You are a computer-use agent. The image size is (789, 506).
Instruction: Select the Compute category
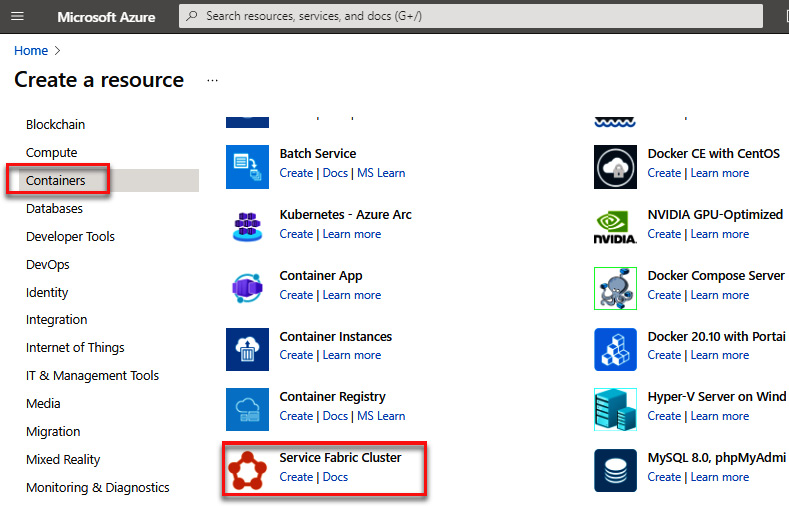(51, 152)
